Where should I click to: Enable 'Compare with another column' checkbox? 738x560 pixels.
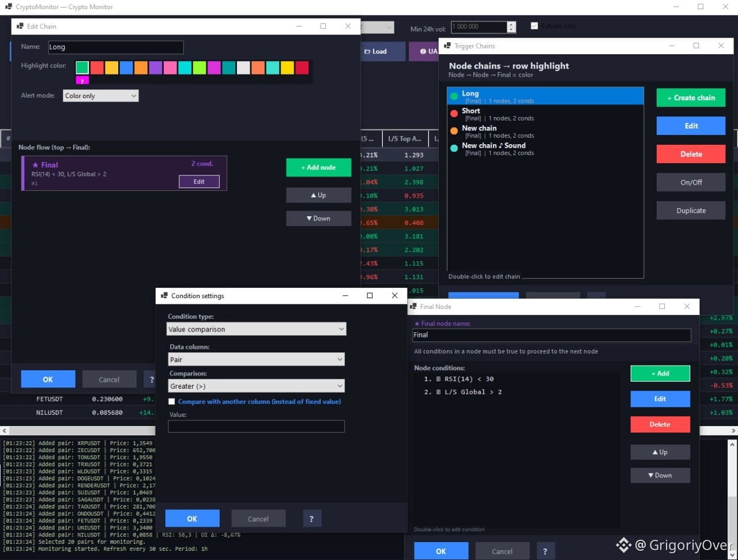click(172, 401)
